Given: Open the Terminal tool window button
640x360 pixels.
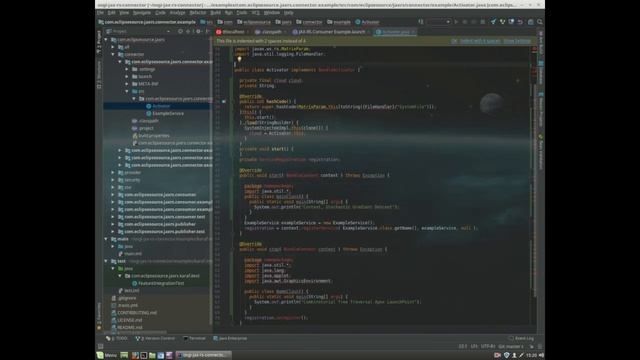Looking at the screenshot, I should [x=195, y=338].
